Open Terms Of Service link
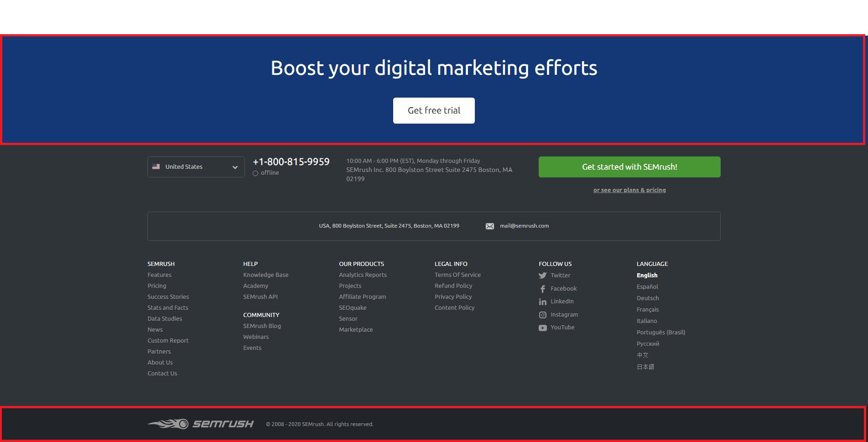The height and width of the screenshot is (442, 868). (x=457, y=275)
